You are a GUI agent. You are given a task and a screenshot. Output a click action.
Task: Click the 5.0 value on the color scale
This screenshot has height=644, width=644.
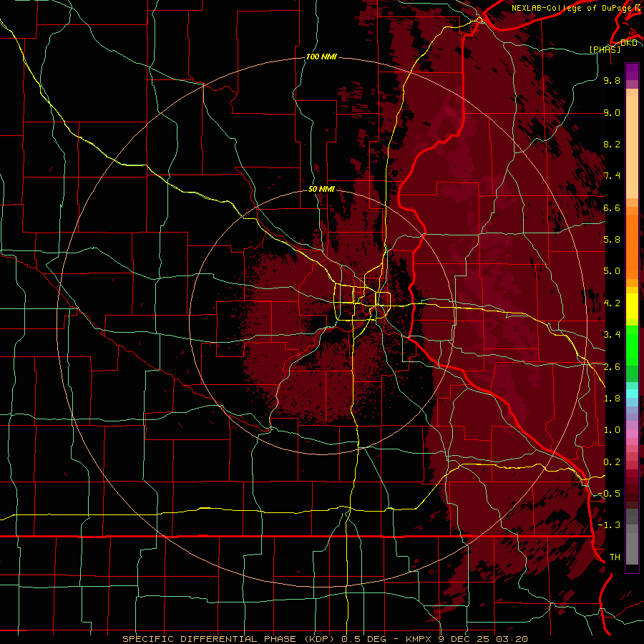pos(612,271)
